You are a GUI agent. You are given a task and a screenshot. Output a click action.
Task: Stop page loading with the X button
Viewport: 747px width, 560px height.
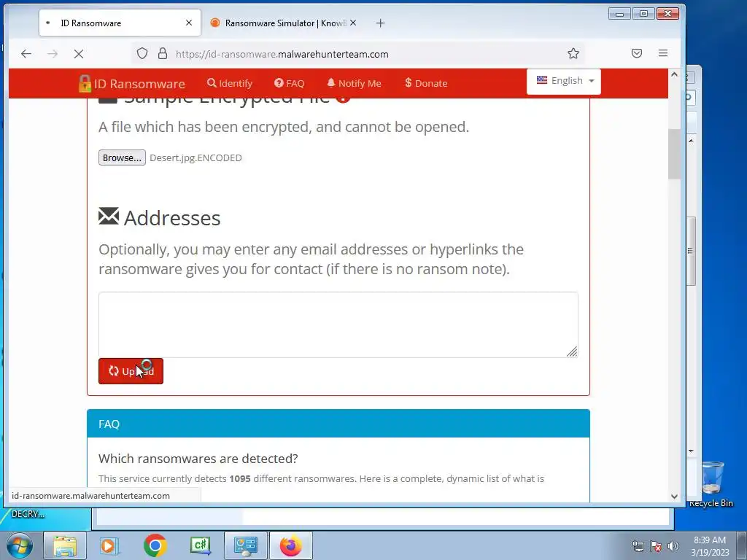click(x=79, y=54)
